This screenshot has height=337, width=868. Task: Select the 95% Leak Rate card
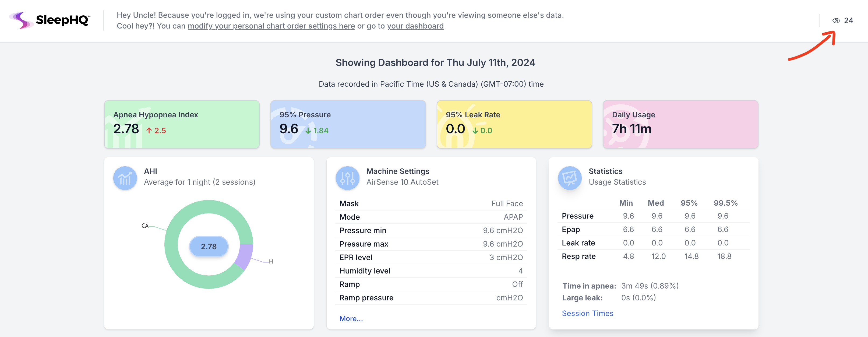point(514,124)
